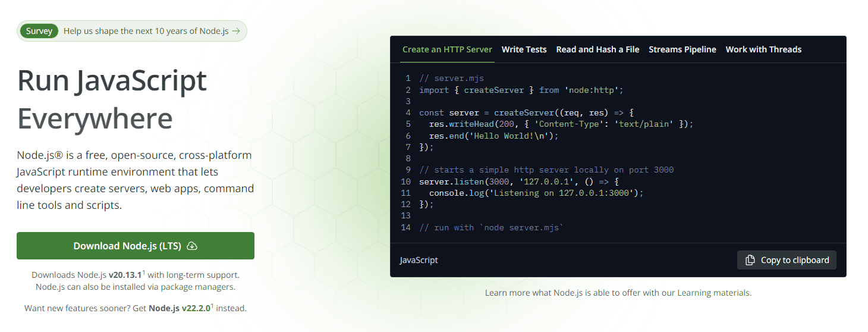Click the server.listen code on line 10

click(518, 181)
